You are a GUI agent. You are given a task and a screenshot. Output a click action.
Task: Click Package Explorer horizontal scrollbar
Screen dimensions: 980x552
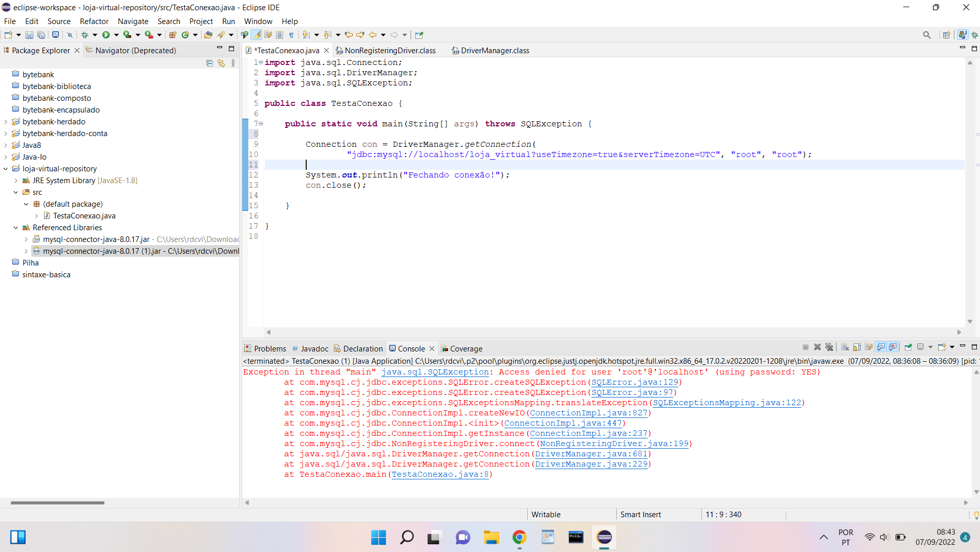point(57,503)
